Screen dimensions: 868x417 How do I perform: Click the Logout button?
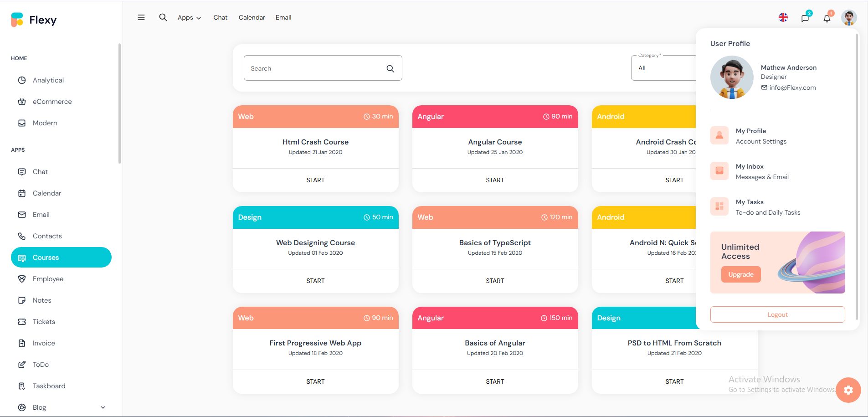(x=777, y=314)
